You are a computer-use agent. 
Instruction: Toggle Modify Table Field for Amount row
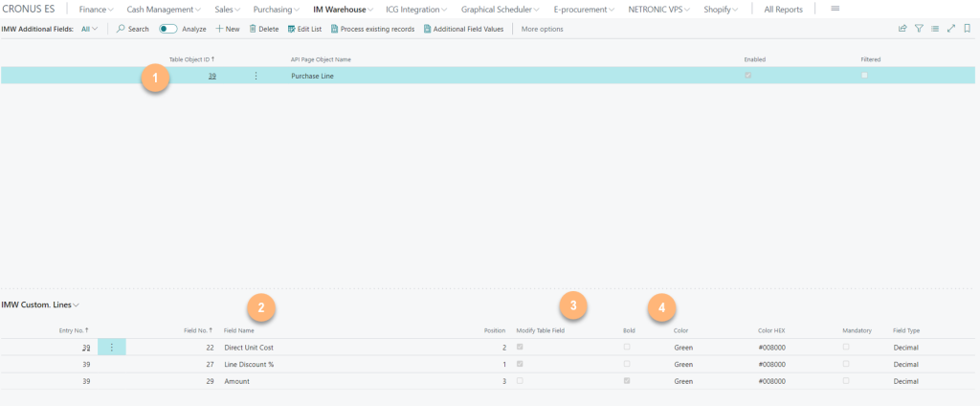pos(520,380)
